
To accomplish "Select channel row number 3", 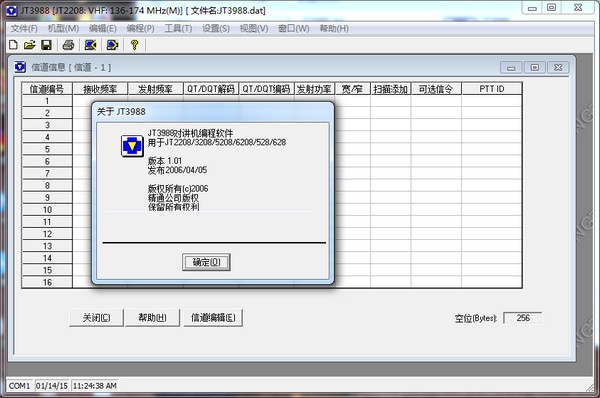I will click(x=47, y=125).
